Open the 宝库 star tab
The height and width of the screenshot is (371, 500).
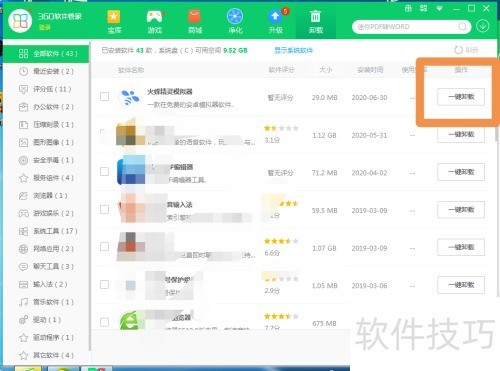(x=114, y=22)
